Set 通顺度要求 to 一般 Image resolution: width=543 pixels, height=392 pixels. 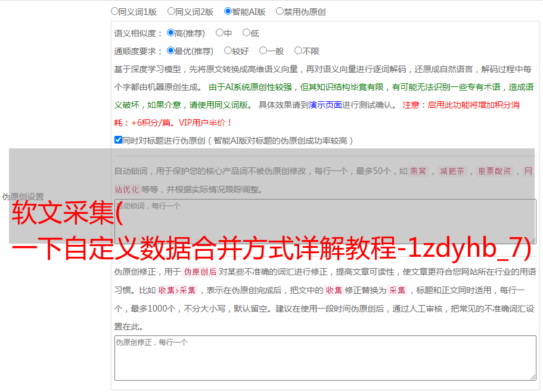[263, 51]
